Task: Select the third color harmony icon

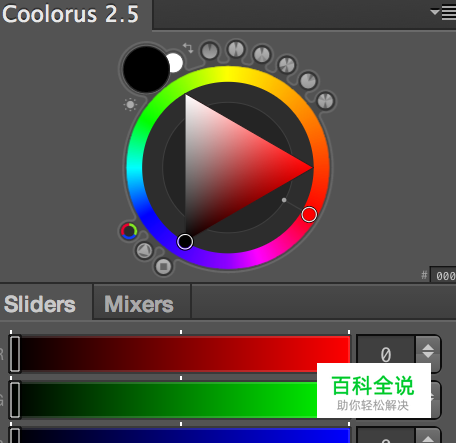Action: point(262,54)
